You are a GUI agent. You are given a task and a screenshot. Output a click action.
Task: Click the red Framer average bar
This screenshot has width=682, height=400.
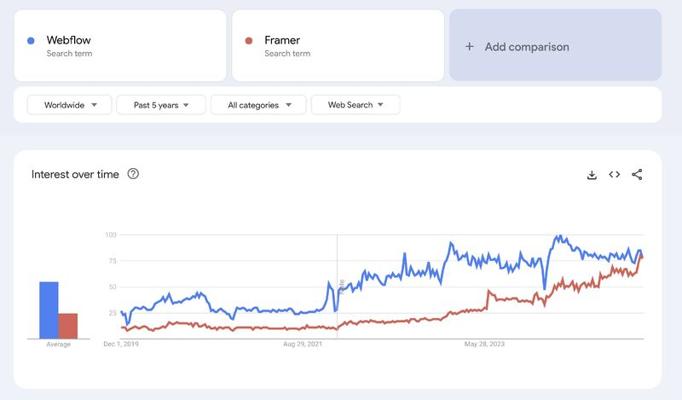[x=68, y=326]
